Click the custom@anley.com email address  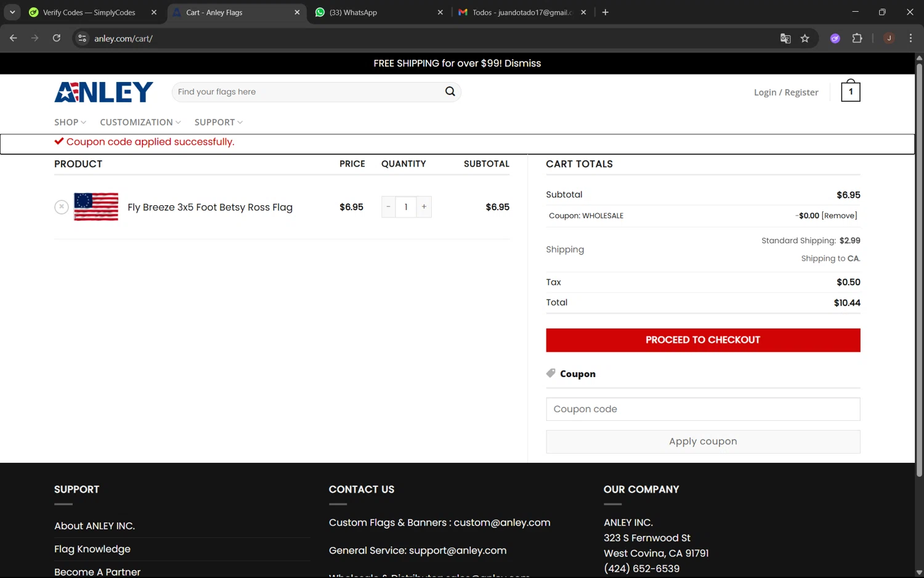pyautogui.click(x=502, y=523)
